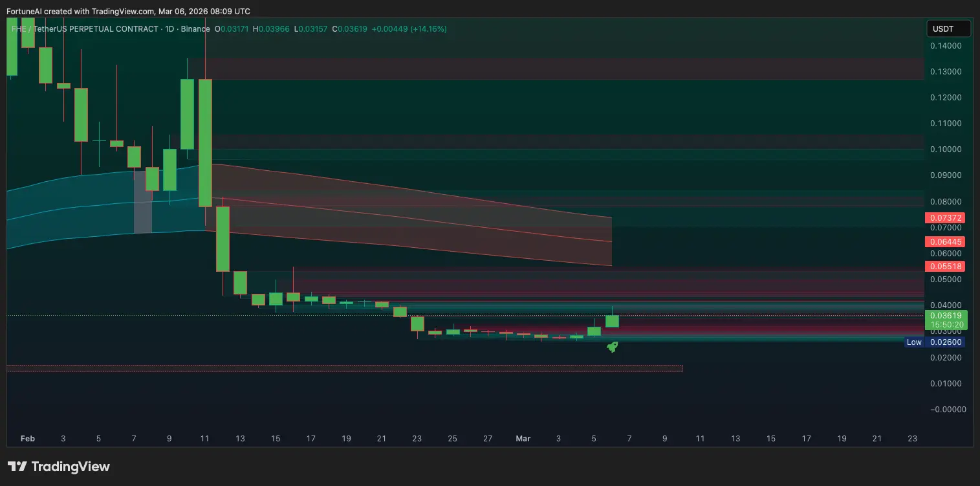Click the 0.14000 price axis label
Viewport: 980px width, 486px height.
pos(945,46)
